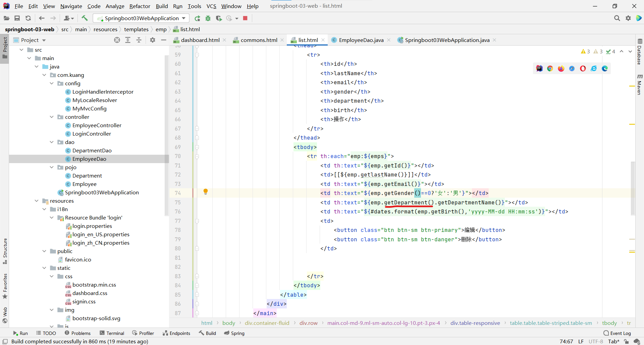644x345 pixels.
Task: Open the Database side panel
Action: click(639, 52)
